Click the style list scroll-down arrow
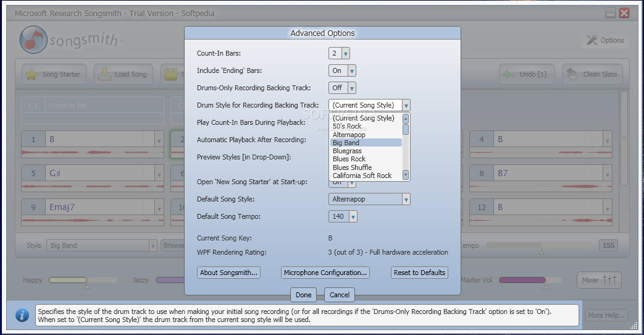Screen dimensions: 644x335 (x=406, y=175)
